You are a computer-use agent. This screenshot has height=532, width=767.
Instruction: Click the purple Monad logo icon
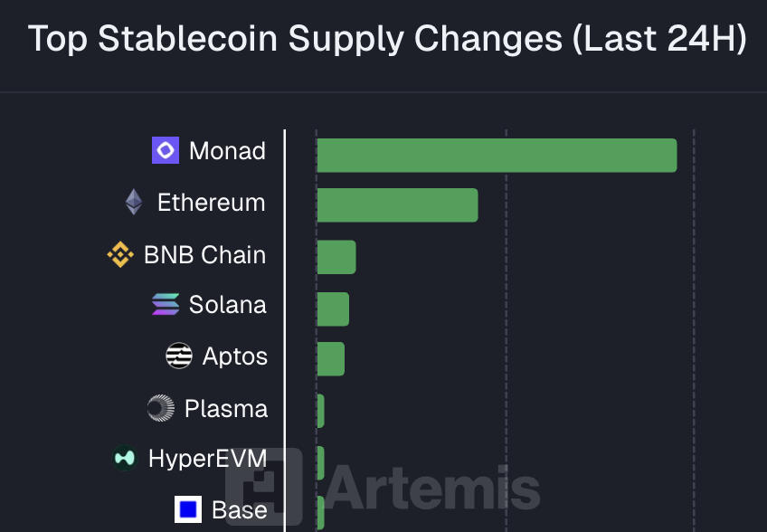pos(166,150)
